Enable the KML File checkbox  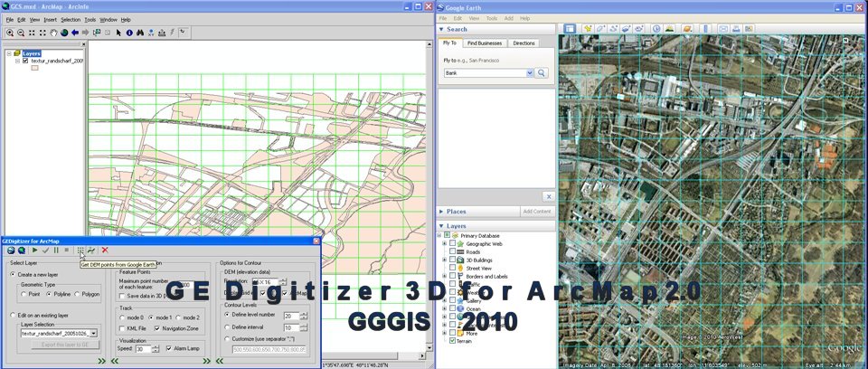click(x=122, y=329)
